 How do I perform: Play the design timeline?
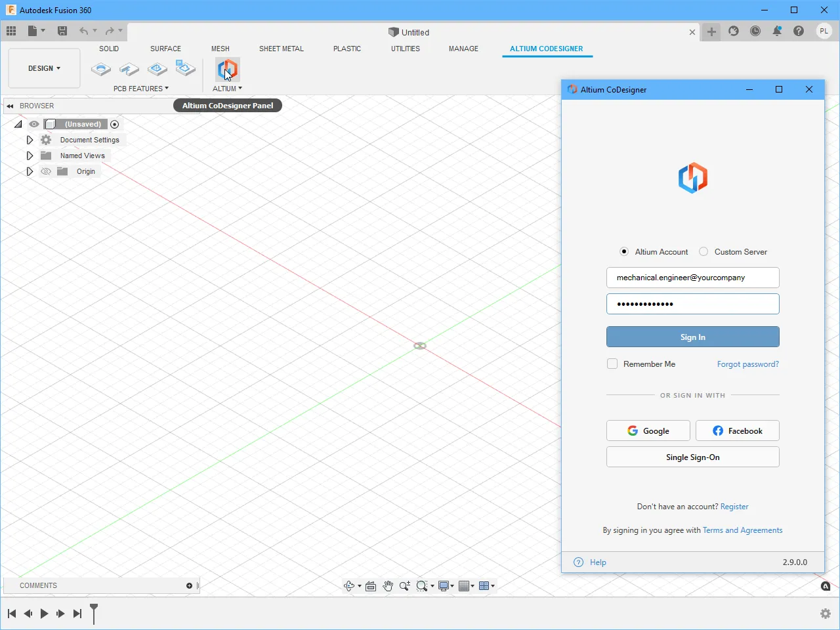[44, 614]
